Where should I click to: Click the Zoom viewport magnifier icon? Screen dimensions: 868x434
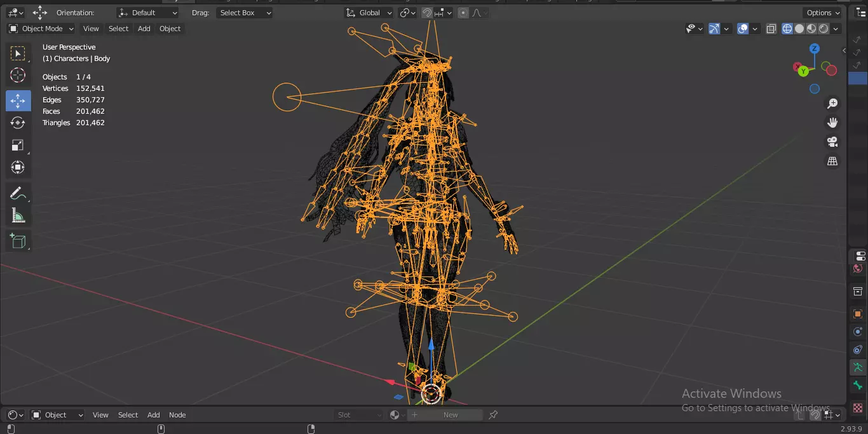pos(832,104)
